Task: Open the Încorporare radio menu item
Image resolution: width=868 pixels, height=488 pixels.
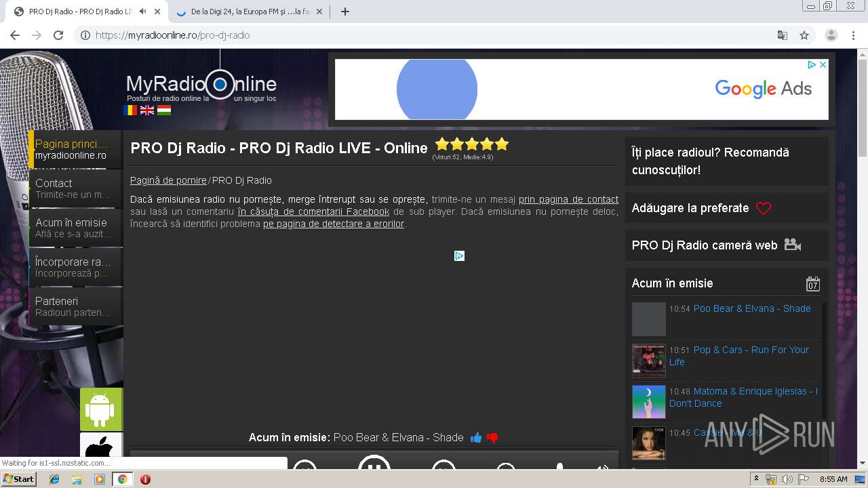Action: tap(76, 267)
